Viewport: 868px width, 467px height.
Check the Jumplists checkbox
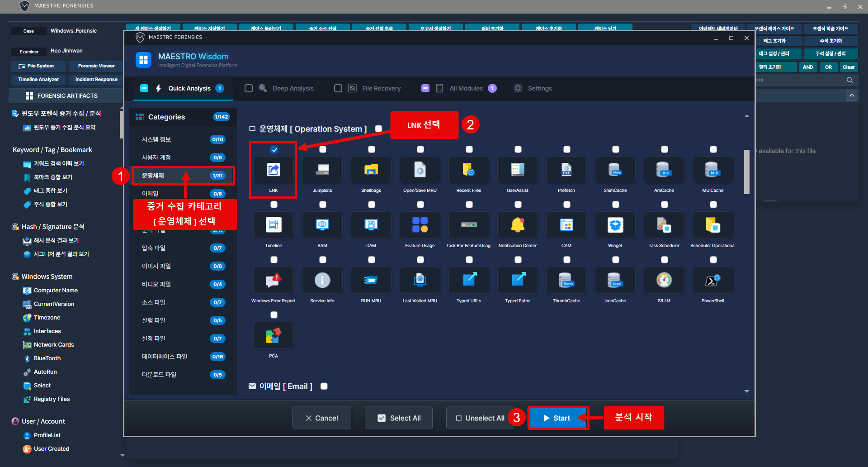323,149
